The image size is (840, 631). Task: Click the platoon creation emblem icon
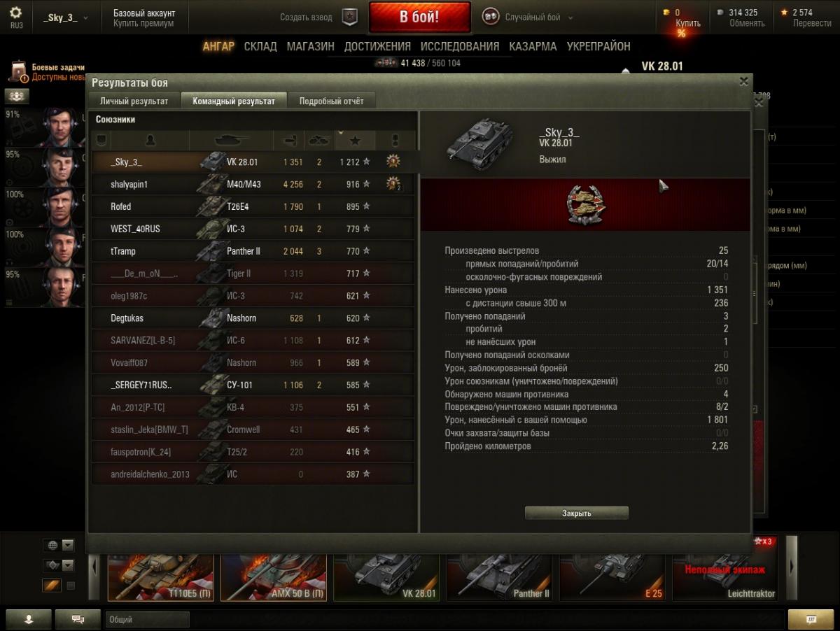(349, 17)
